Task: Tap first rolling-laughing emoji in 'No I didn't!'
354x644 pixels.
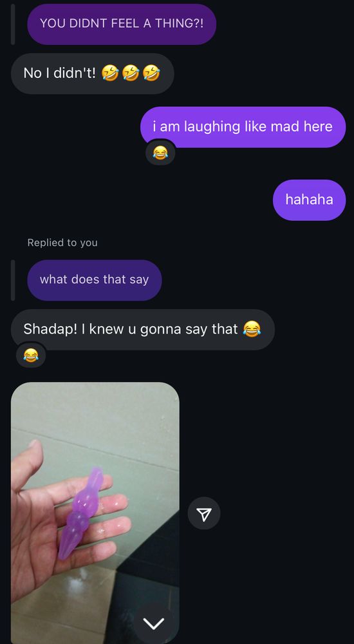Action: pos(110,73)
